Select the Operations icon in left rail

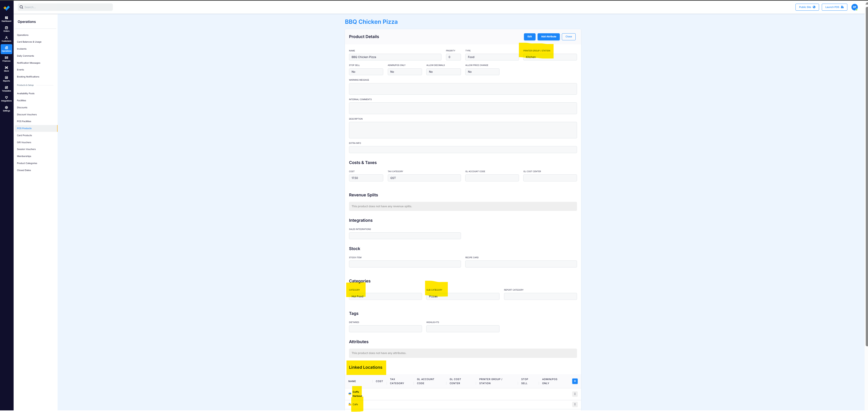6,49
